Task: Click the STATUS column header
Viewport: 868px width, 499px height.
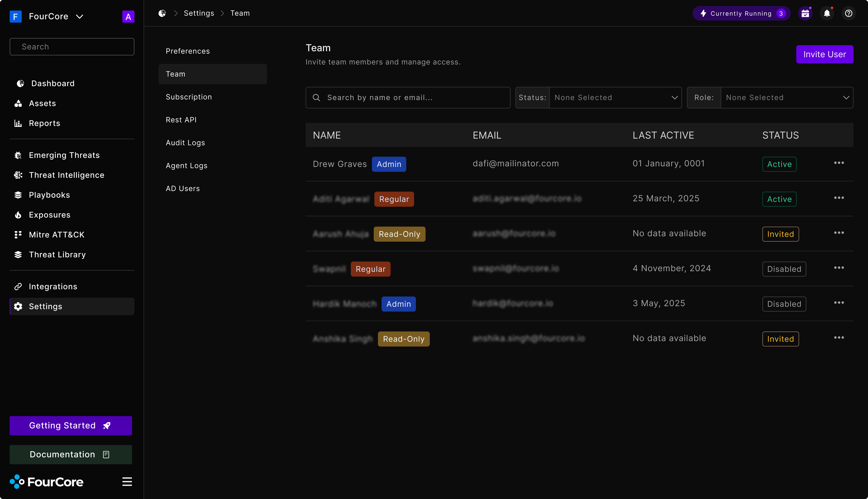Action: [780, 135]
